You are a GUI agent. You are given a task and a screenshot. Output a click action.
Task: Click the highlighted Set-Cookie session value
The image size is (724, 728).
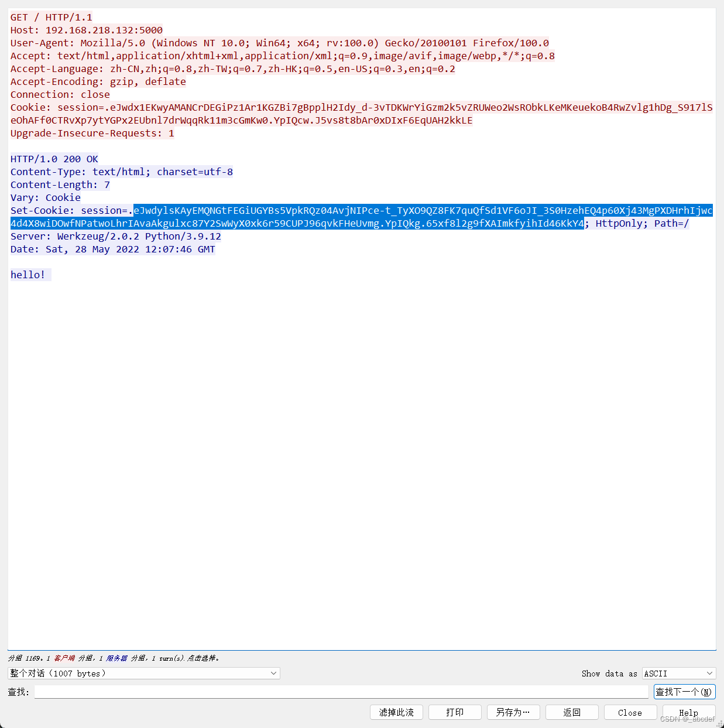click(362, 217)
